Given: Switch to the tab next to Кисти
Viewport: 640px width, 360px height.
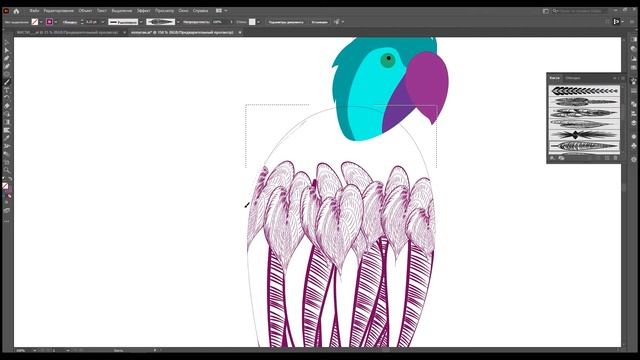Looking at the screenshot, I should [573, 78].
